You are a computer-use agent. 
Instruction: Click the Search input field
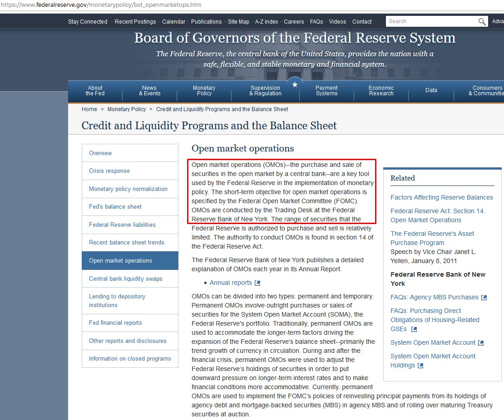pyautogui.click(x=432, y=21)
